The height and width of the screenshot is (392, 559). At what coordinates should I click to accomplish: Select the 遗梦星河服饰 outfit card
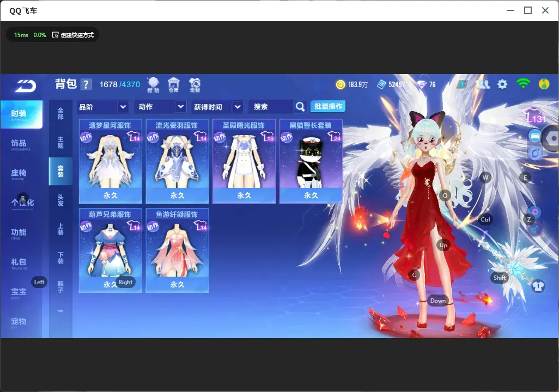point(111,162)
